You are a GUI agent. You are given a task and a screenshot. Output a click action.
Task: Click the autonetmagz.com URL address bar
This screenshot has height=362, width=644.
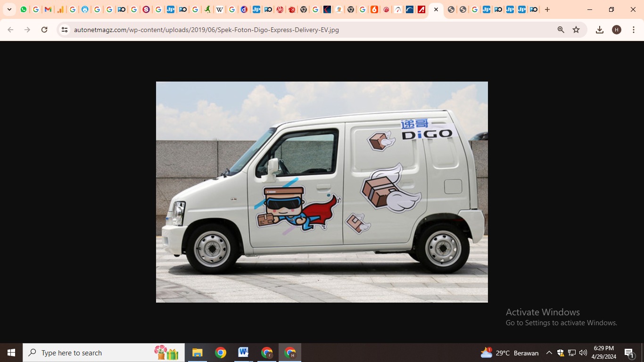[x=283, y=30]
